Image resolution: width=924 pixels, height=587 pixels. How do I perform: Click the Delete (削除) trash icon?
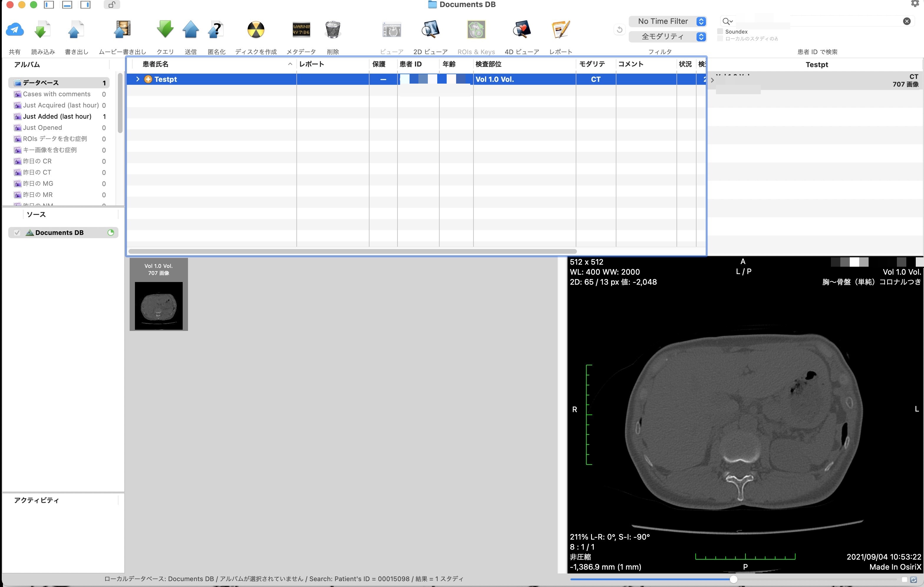click(332, 29)
